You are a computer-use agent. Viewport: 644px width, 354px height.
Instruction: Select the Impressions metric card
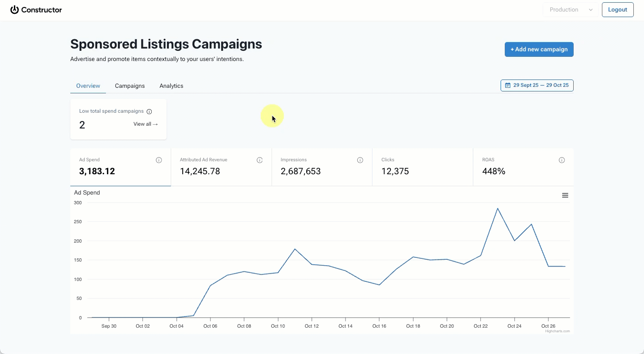[322, 167]
